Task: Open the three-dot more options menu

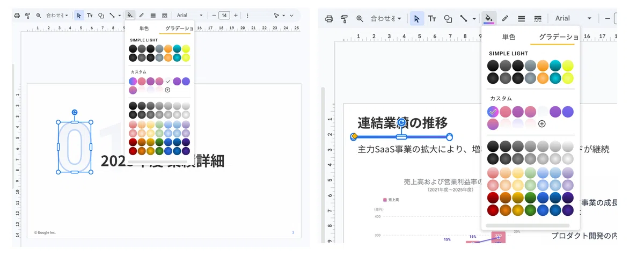Action: pos(247,16)
